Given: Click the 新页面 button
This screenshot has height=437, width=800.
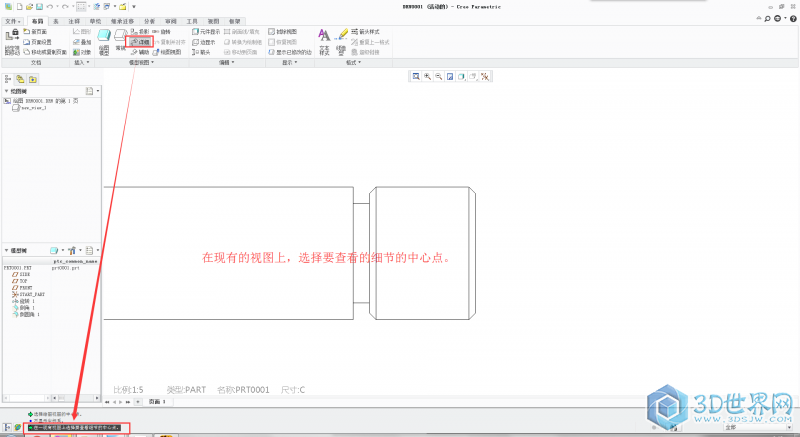Looking at the screenshot, I should pyautogui.click(x=34, y=32).
